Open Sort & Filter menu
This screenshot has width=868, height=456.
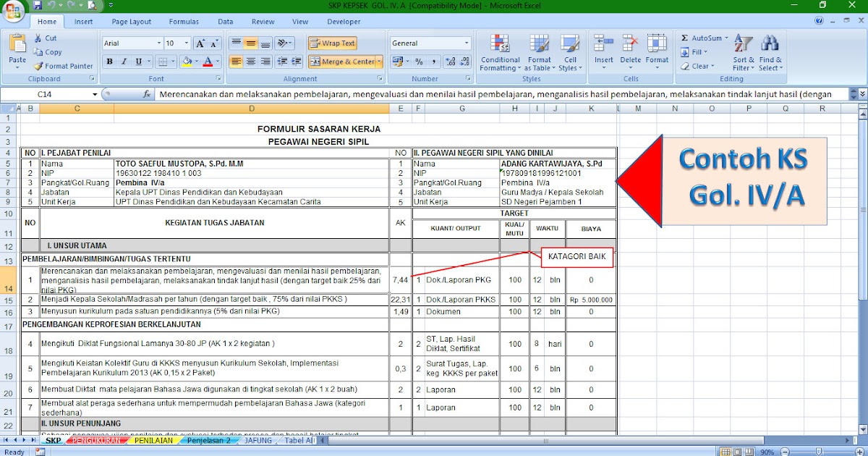744,52
